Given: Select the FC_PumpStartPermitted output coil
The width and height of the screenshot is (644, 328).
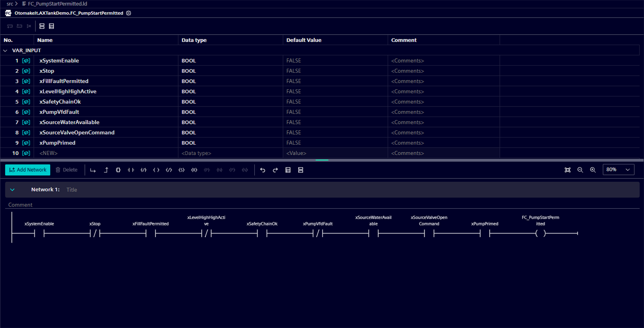Looking at the screenshot, I should click(541, 233).
